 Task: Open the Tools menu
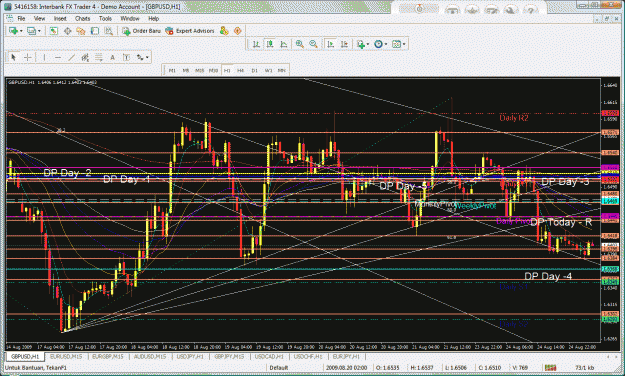105,18
